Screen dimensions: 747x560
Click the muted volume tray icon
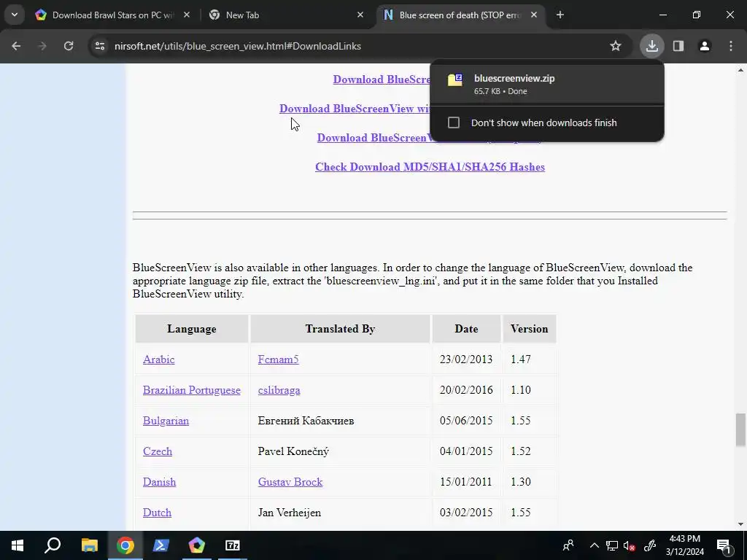pos(630,545)
